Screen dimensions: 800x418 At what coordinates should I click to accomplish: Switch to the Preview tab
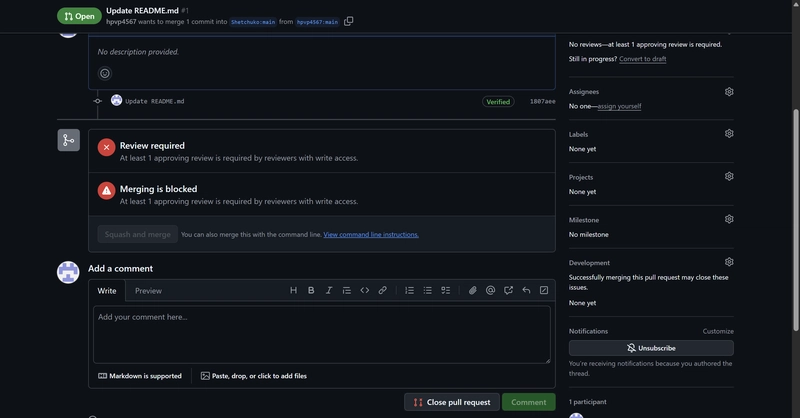tap(148, 291)
